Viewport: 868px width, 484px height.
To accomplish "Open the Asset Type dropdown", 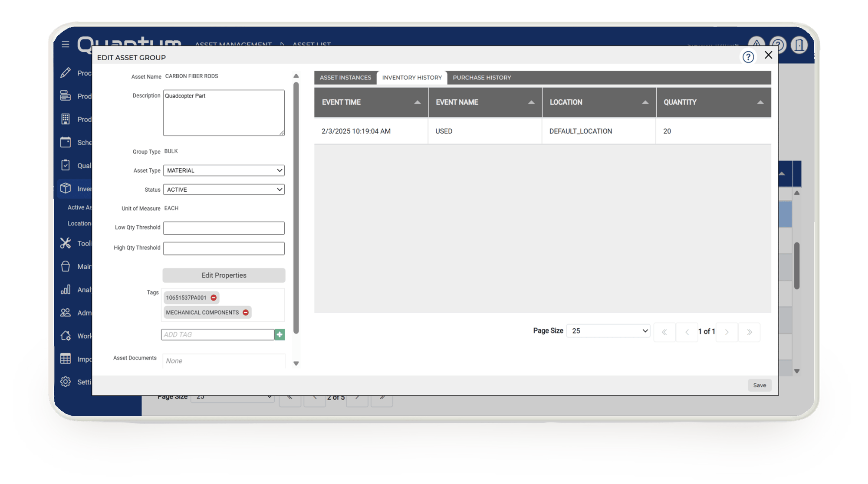I will 224,170.
